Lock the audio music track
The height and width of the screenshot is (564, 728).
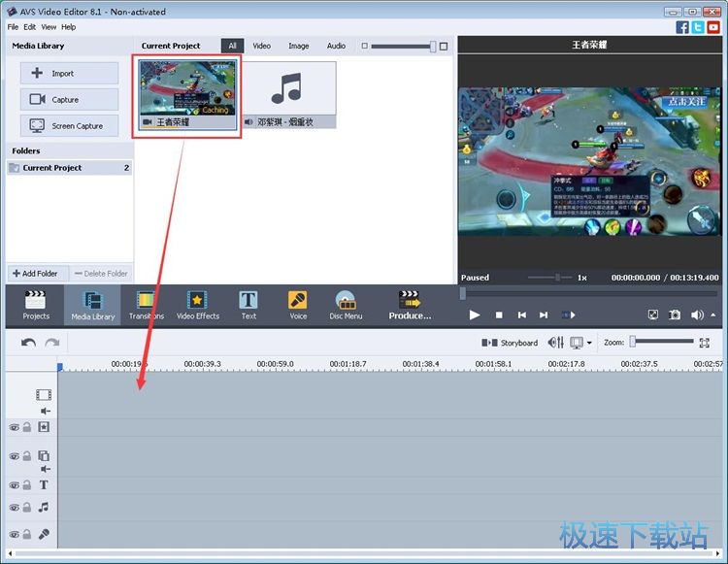click(27, 508)
